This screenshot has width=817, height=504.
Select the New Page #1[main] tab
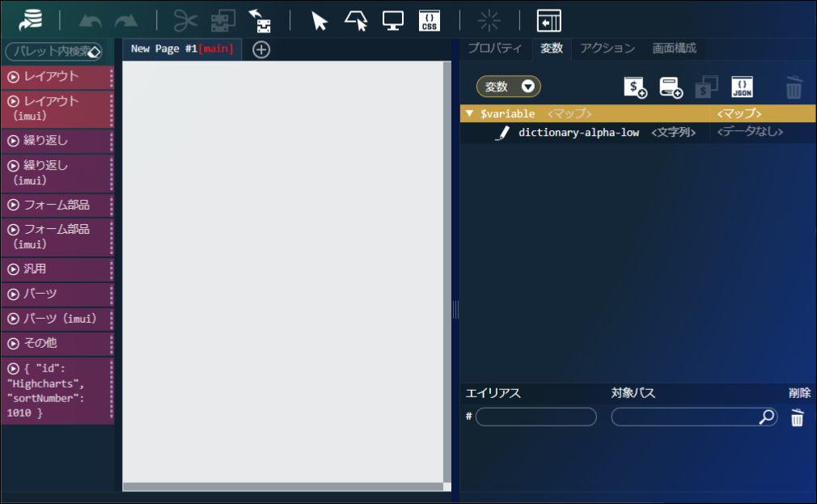tap(182, 49)
